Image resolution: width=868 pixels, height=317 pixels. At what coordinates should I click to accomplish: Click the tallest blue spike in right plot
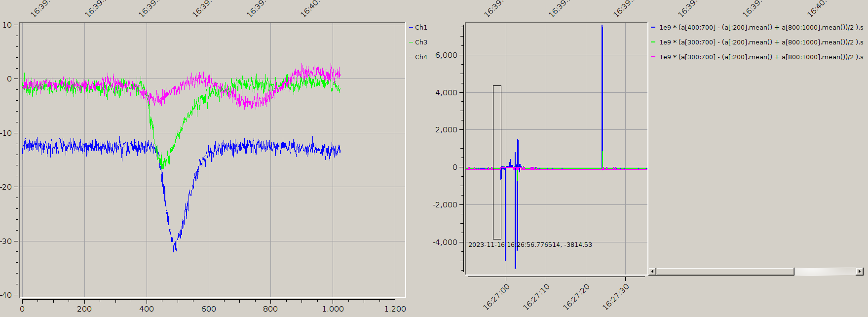coord(602,27)
